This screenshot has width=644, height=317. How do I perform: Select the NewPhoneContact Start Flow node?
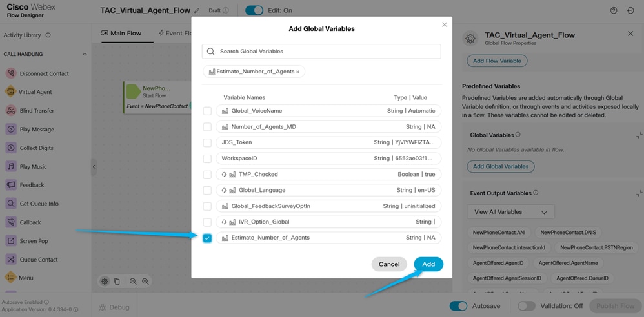(x=157, y=97)
